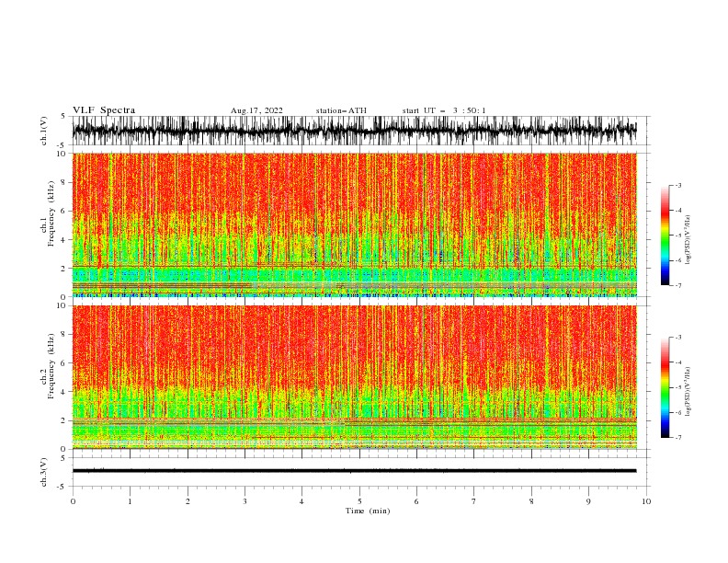The height and width of the screenshot is (563, 728).
Task: Click the ch.2 spectrogram panel
Action: [x=354, y=377]
